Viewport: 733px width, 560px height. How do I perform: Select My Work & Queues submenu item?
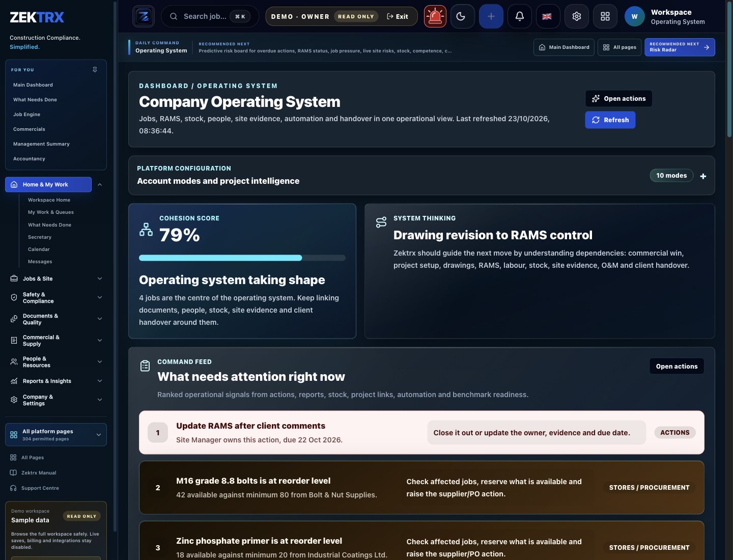click(51, 212)
